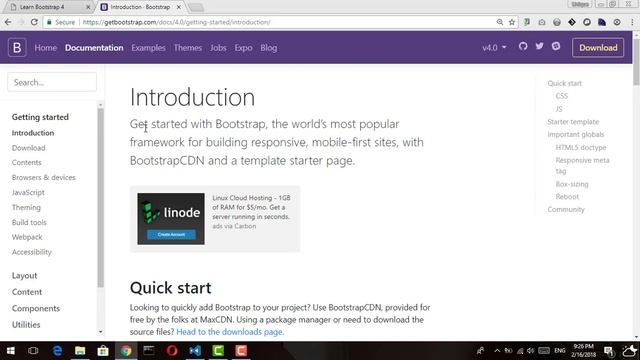Click the camera screenshot extension icon
Image resolution: width=640 pixels, height=360 pixels.
(x=542, y=22)
